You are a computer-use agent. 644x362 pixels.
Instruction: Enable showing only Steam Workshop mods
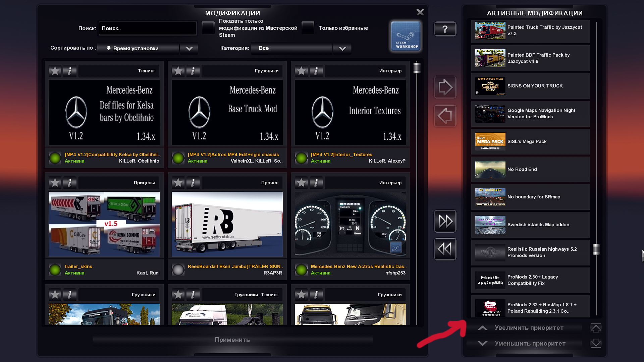point(208,28)
